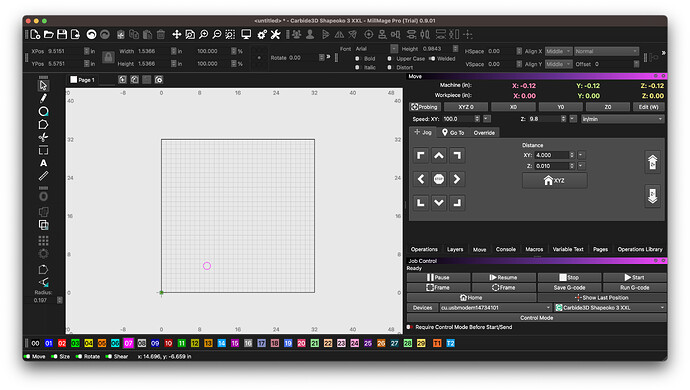The height and width of the screenshot is (390, 690).
Task: Create a new file with the New icon
Action: 35,34
